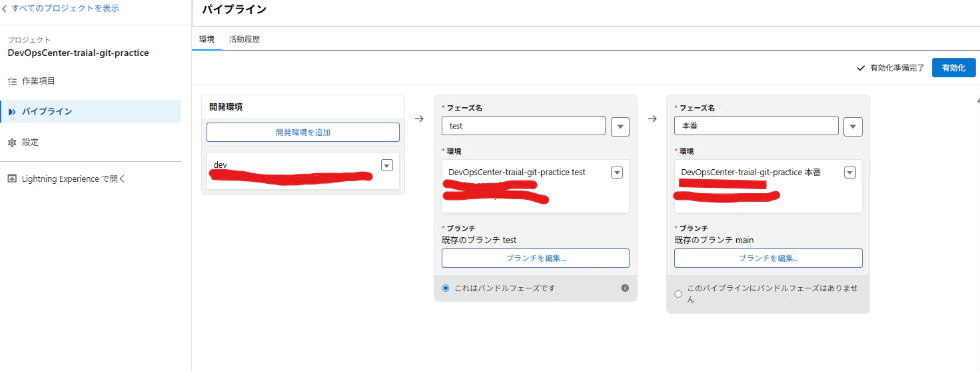The image size is (980, 371).
Task: Click the 有効化準備完了 status text
Action: point(897,68)
